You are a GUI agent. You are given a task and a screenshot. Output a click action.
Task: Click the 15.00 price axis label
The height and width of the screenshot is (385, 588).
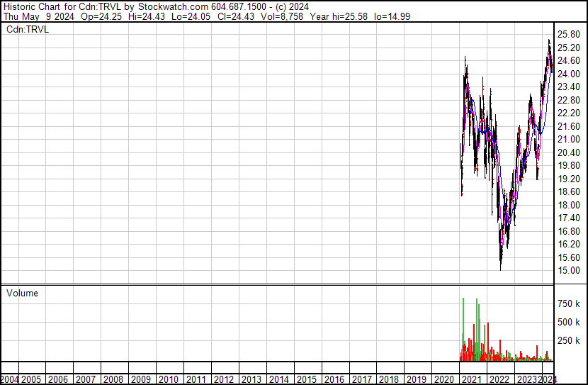570,271
